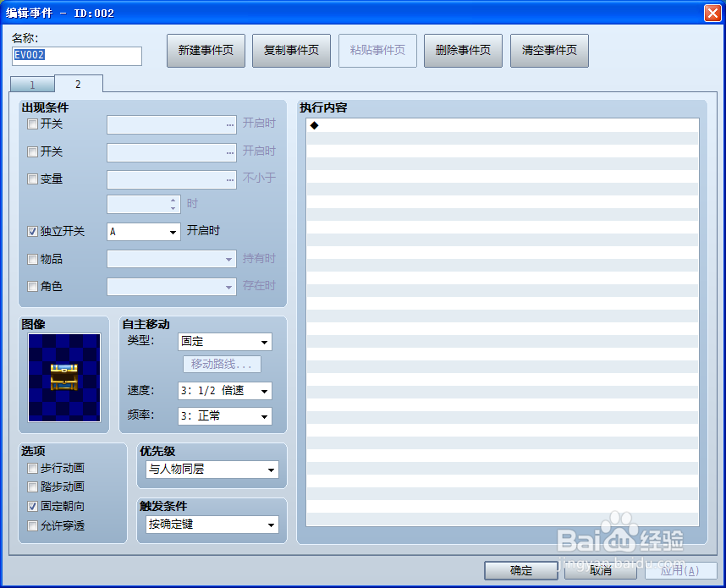Uncheck the 独立开关 checkbox
Image resolution: width=726 pixels, height=588 pixels.
(32, 232)
